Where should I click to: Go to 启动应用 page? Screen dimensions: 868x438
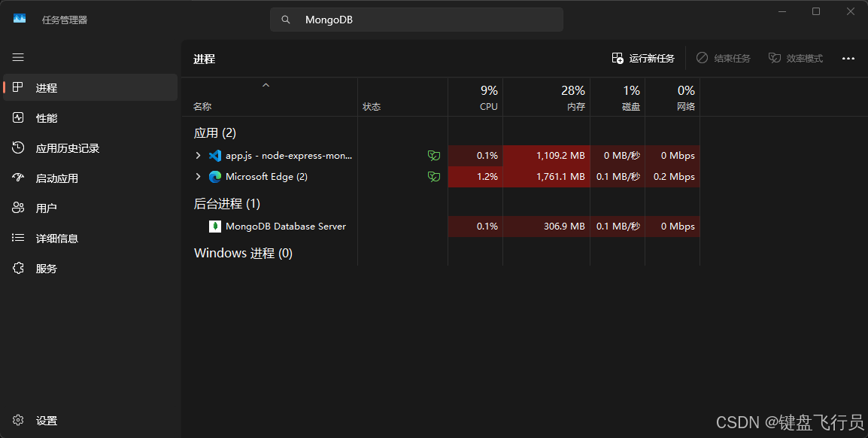coord(90,178)
